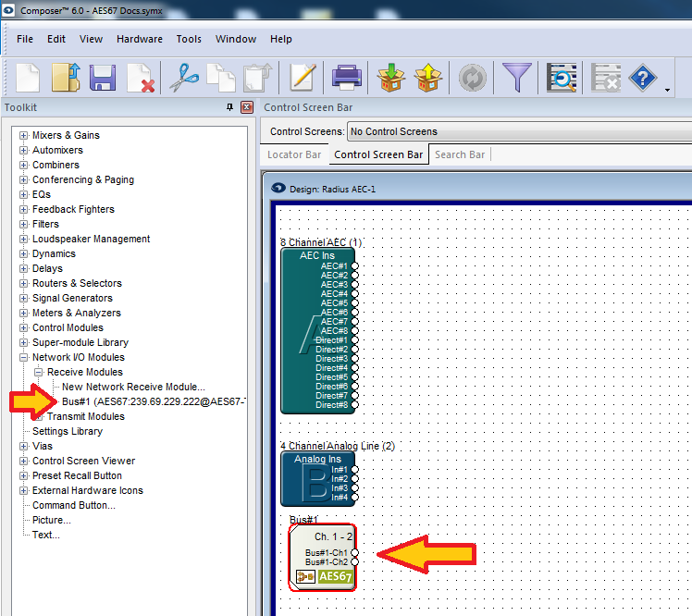Open the Hardware menu
The image size is (692, 616).
coord(140,39)
